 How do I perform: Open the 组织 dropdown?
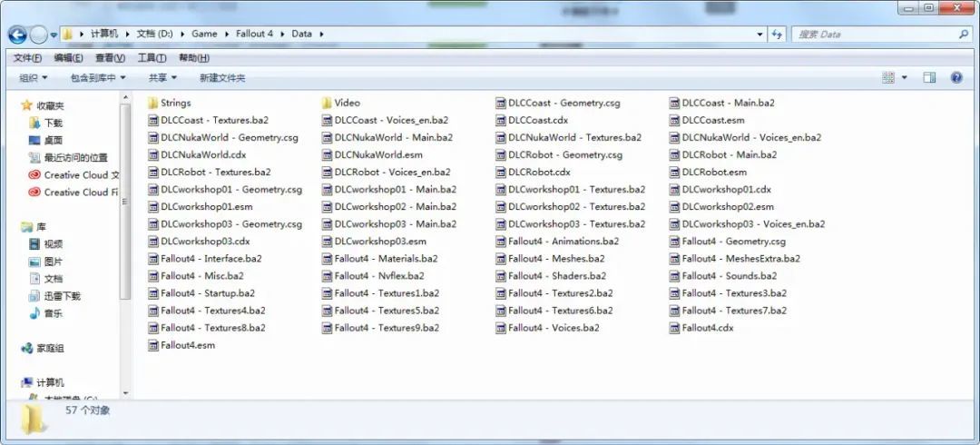coord(34,77)
